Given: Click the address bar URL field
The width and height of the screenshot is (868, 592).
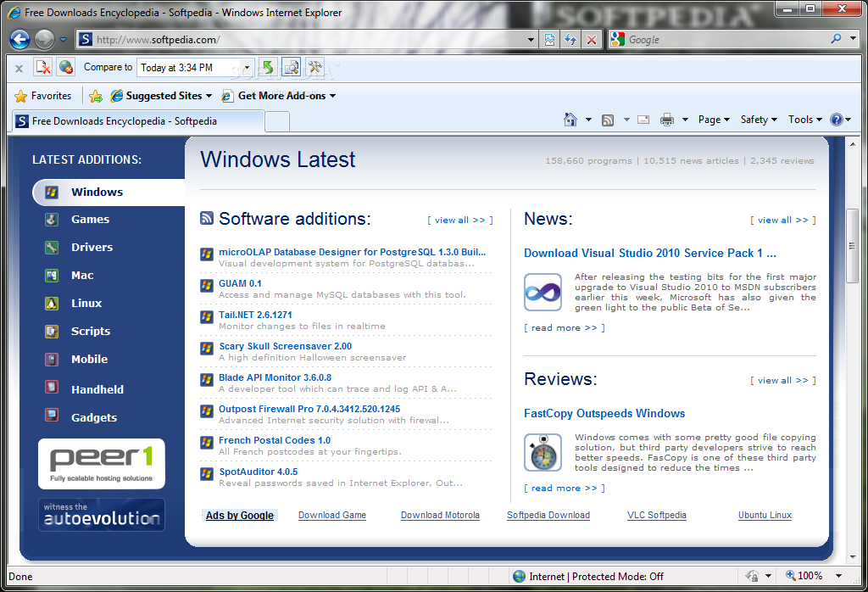Looking at the screenshot, I should 309,40.
